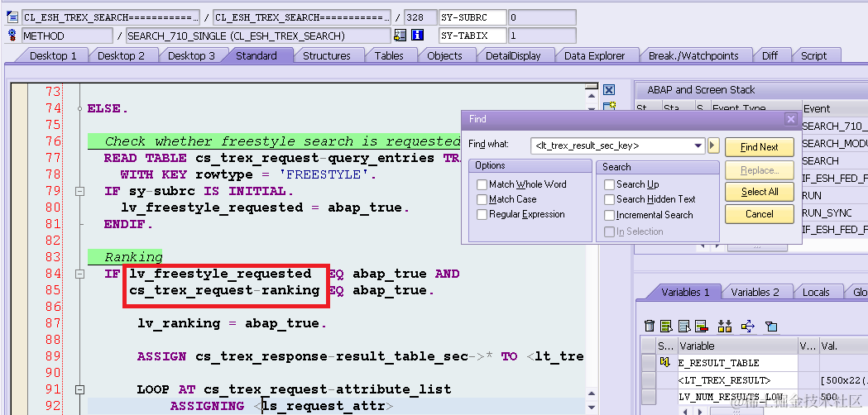Click the ABAP and Screen Stack title
The image size is (868, 415).
[x=701, y=89]
